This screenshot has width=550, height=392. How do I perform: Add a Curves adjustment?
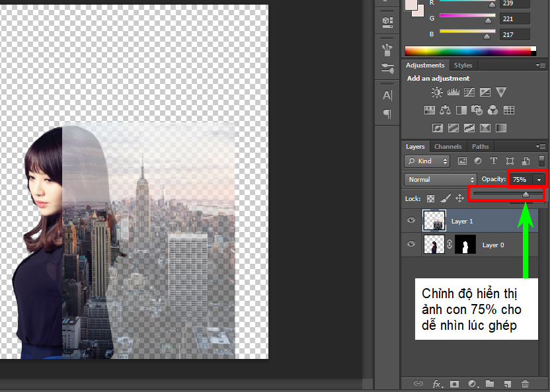tap(469, 93)
